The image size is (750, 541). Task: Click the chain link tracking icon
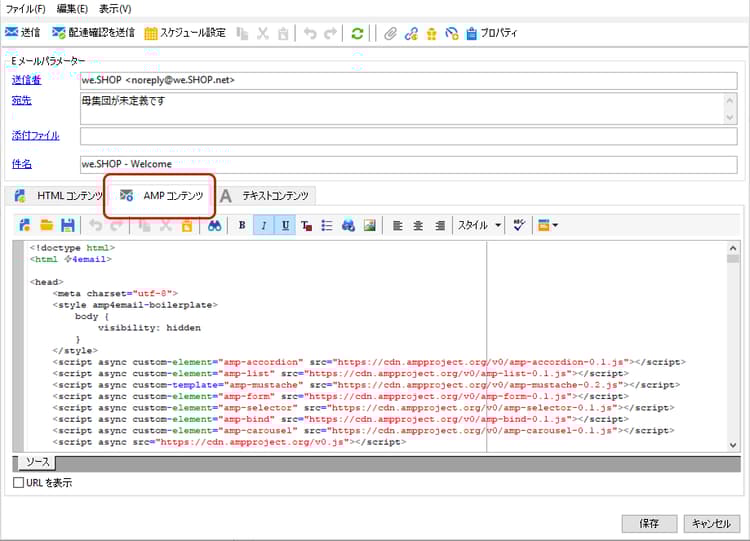coord(411,33)
